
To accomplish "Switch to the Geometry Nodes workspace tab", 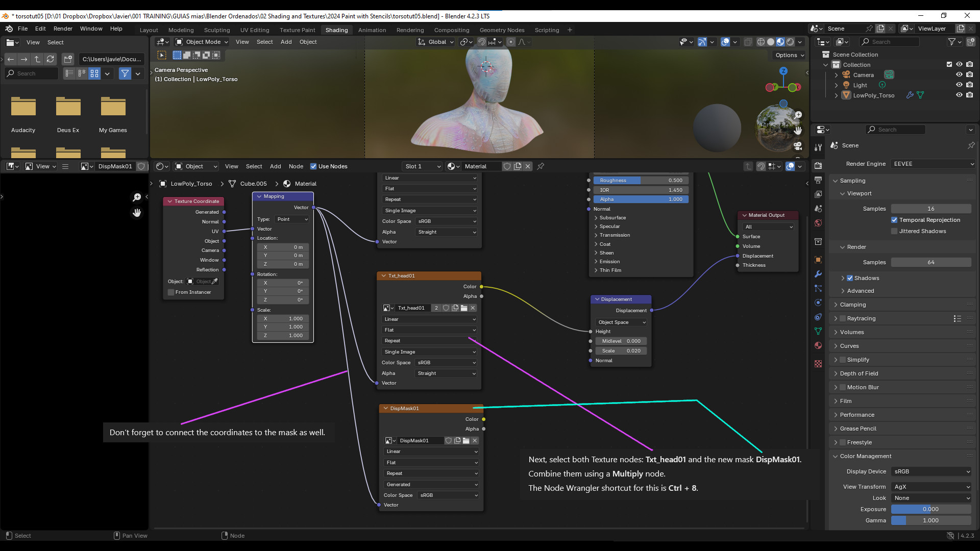I will point(502,30).
